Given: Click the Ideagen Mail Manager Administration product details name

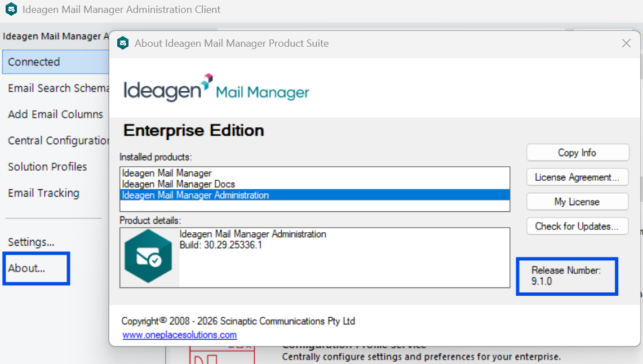Looking at the screenshot, I should (253, 234).
